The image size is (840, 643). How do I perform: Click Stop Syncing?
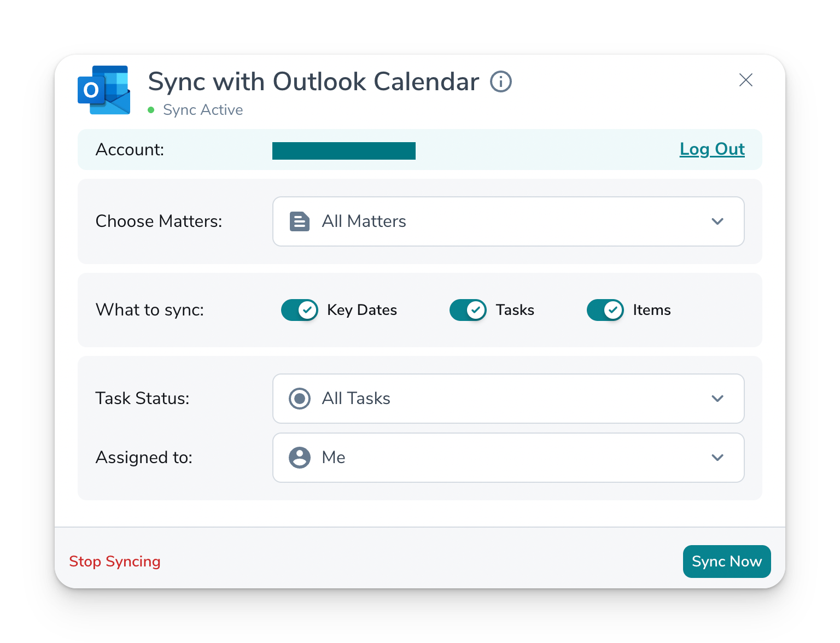(x=115, y=562)
